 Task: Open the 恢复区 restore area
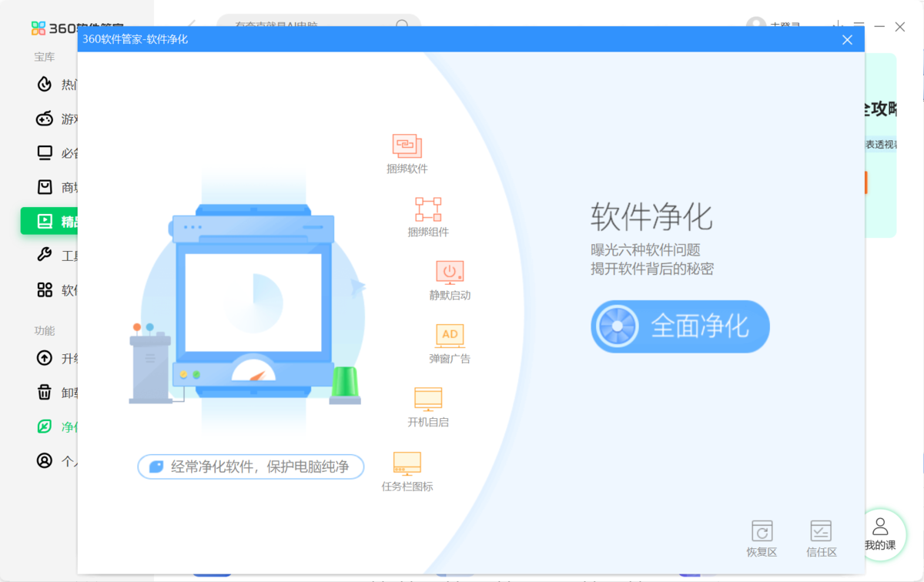(x=762, y=538)
